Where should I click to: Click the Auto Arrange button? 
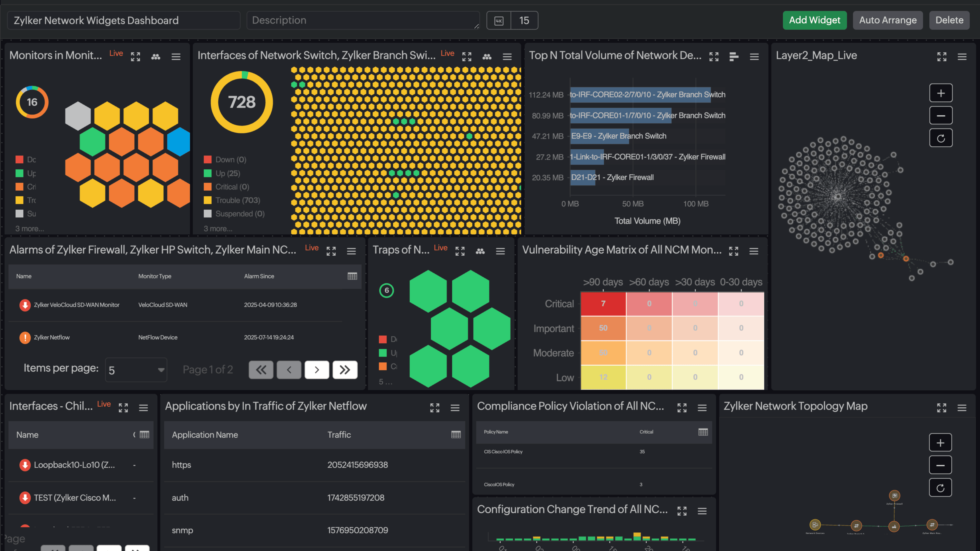tap(887, 20)
